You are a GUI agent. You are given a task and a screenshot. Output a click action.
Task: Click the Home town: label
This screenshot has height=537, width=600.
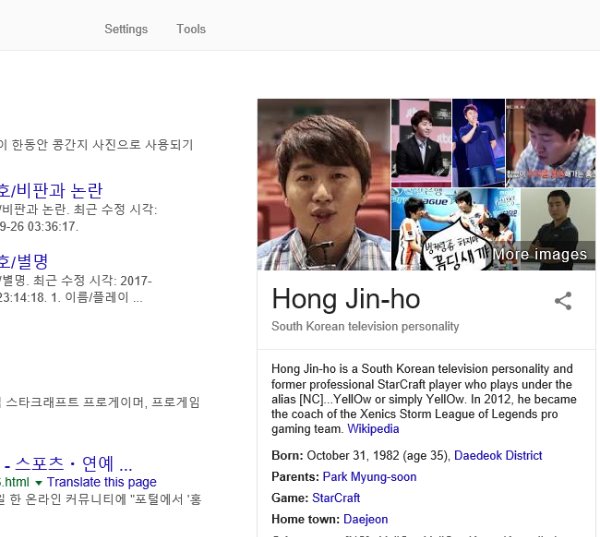[x=305, y=519]
